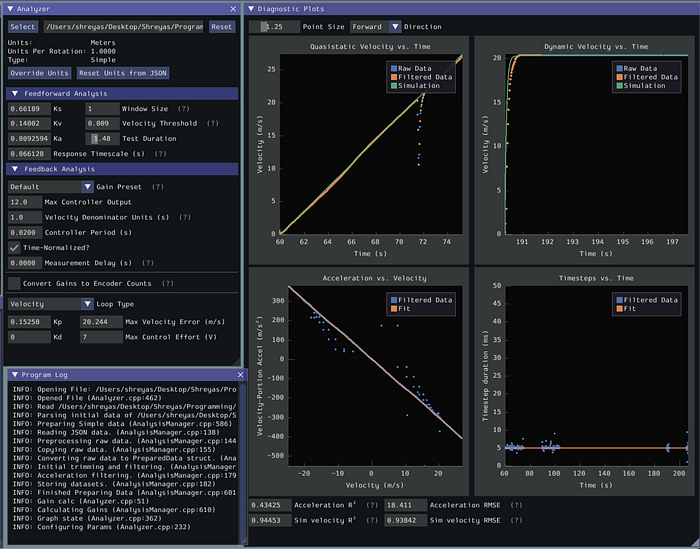Click the Sim velocity RMSE value field

tap(406, 520)
